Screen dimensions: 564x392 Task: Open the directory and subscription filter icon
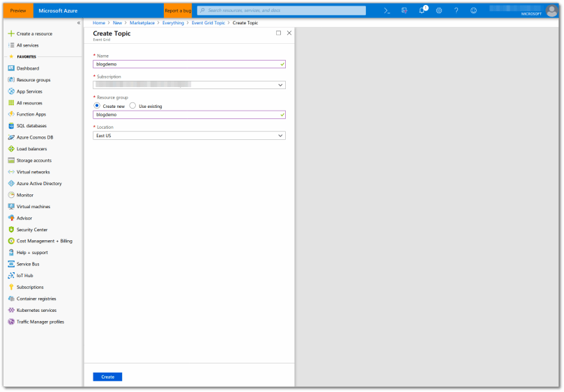click(404, 10)
